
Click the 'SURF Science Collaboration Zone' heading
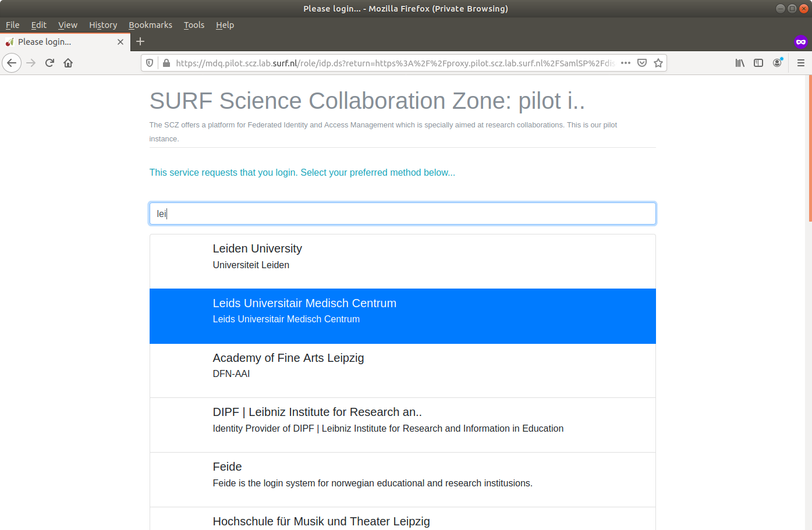tap(367, 101)
